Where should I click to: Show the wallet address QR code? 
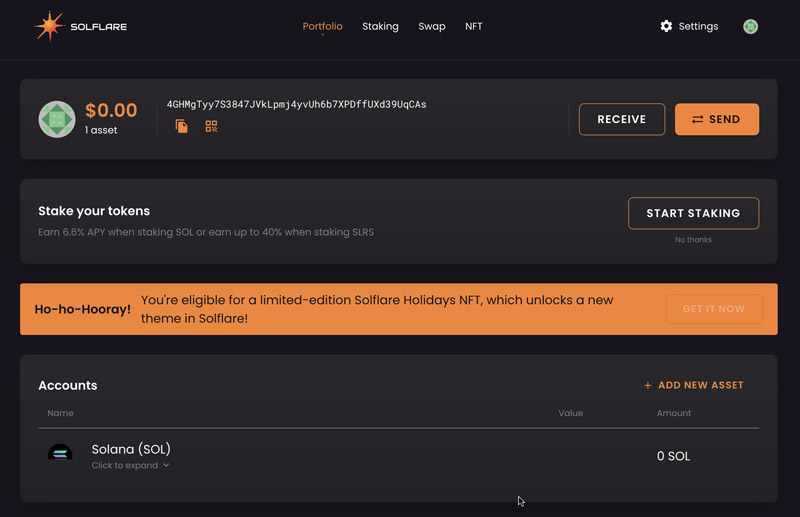tap(211, 126)
